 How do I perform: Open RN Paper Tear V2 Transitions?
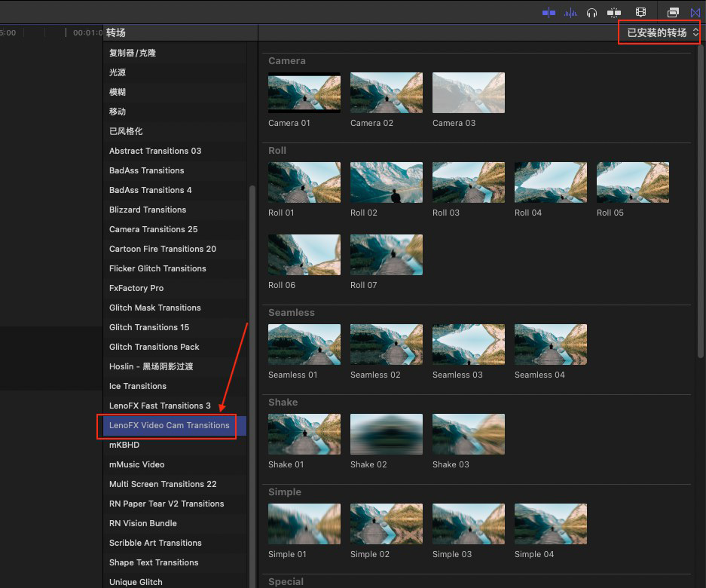pos(175,504)
